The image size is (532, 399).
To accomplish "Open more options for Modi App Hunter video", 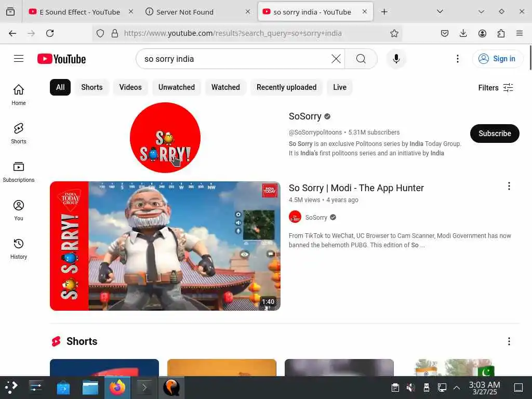I will click(509, 186).
